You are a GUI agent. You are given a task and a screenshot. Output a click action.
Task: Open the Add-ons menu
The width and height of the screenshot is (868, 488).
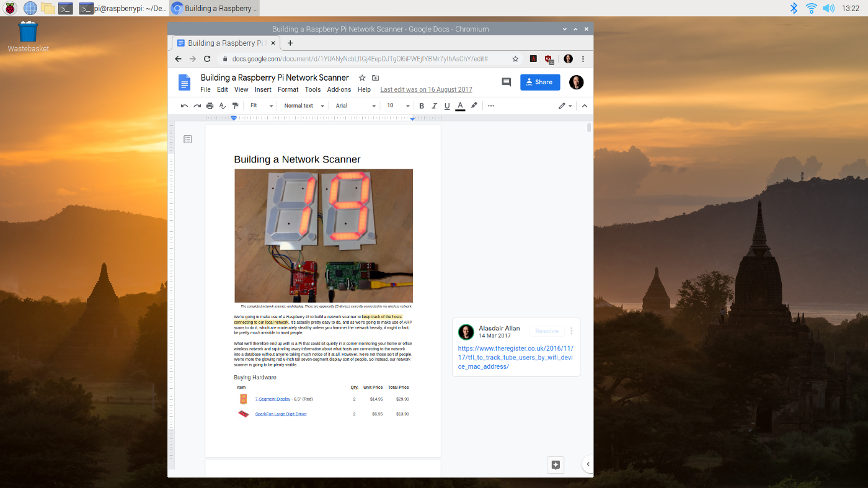click(339, 90)
